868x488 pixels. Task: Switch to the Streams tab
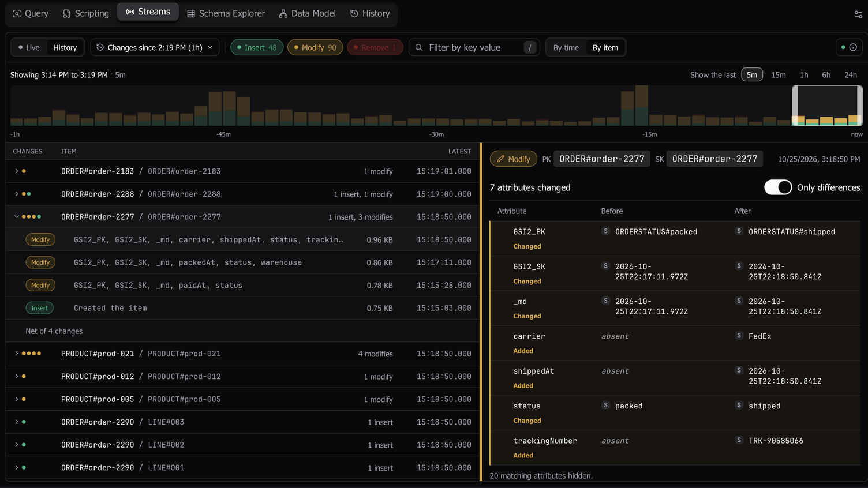(148, 12)
